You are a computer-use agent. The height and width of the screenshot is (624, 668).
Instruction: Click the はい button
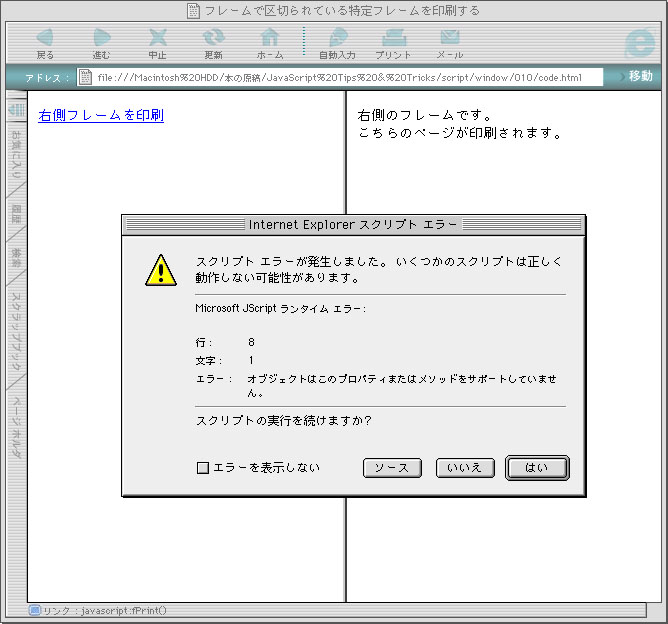[537, 468]
